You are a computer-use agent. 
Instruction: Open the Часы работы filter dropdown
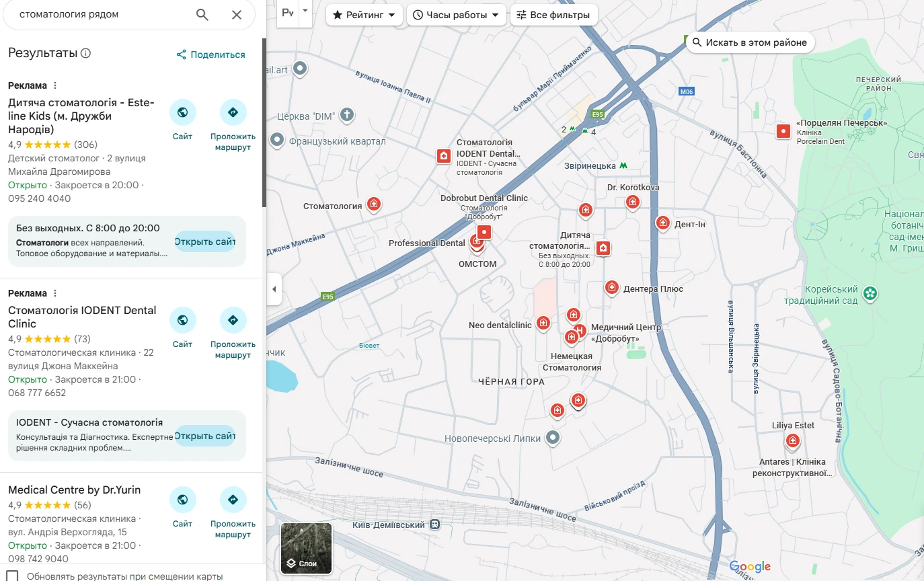[457, 15]
